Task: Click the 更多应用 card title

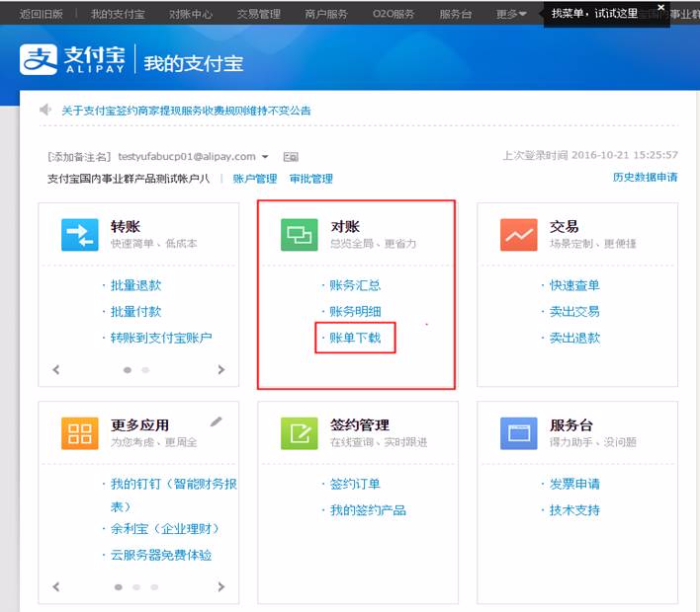Action: (140, 425)
